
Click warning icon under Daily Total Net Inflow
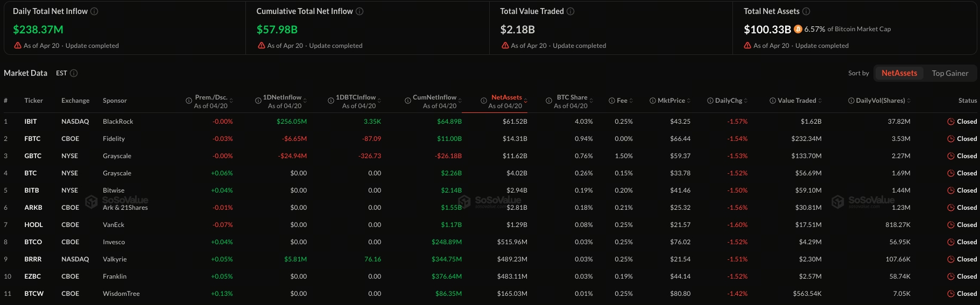click(x=18, y=46)
